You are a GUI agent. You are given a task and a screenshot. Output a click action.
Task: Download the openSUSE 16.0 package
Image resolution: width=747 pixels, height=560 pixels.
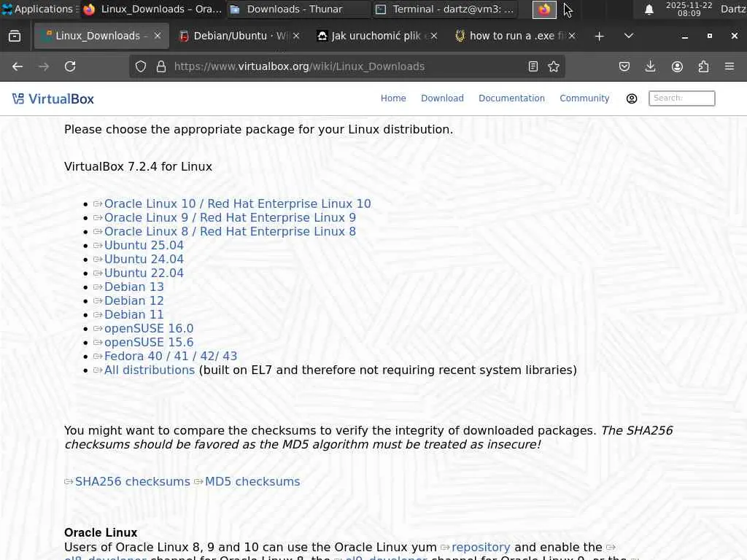pyautogui.click(x=149, y=329)
